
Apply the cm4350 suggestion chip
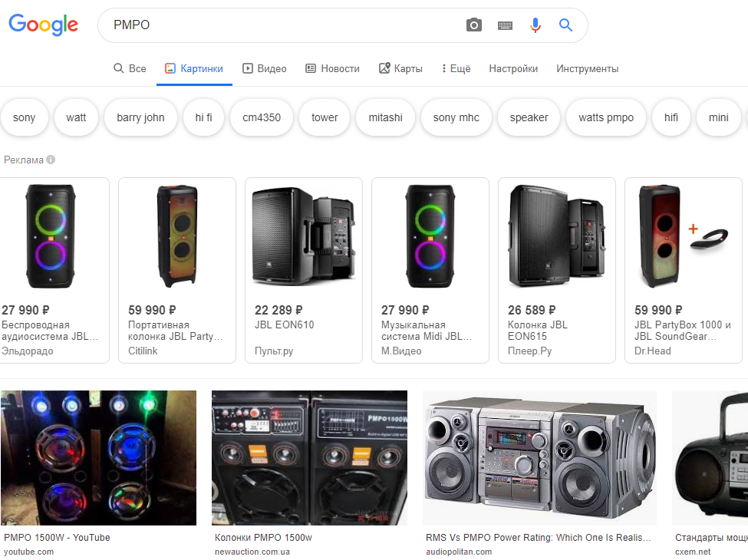pyautogui.click(x=262, y=117)
